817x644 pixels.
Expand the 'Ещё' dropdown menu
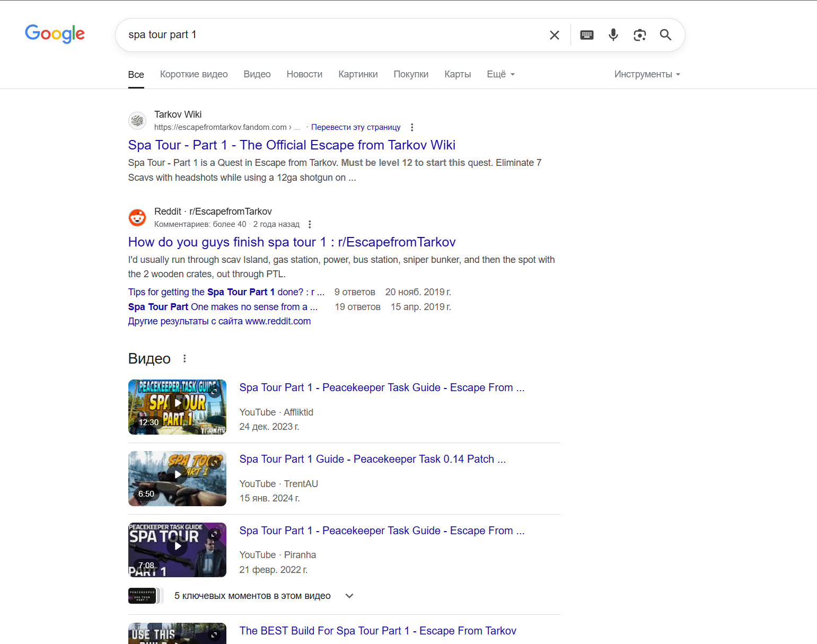pos(501,74)
